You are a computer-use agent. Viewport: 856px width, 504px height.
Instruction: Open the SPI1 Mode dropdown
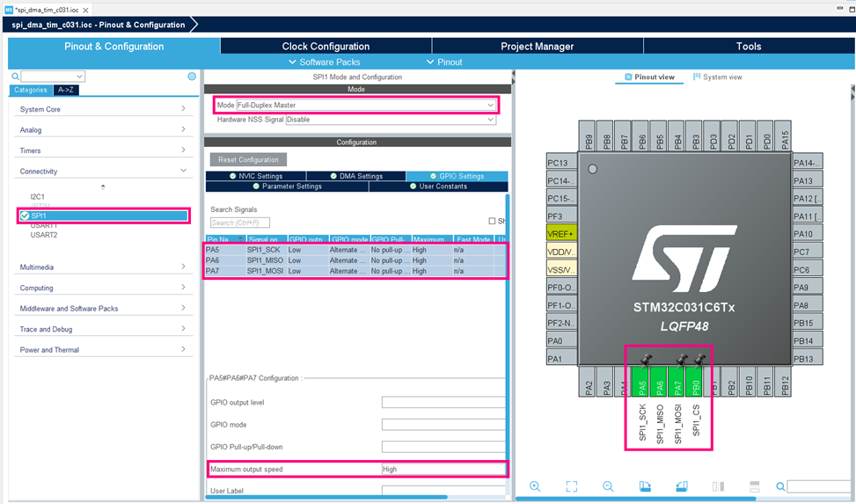point(366,105)
